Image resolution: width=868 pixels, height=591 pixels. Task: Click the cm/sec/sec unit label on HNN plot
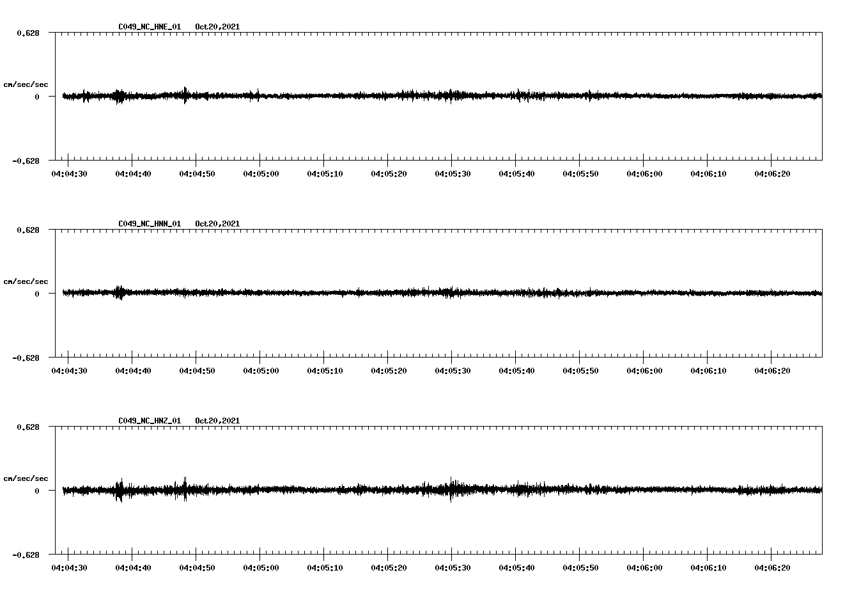tap(26, 281)
